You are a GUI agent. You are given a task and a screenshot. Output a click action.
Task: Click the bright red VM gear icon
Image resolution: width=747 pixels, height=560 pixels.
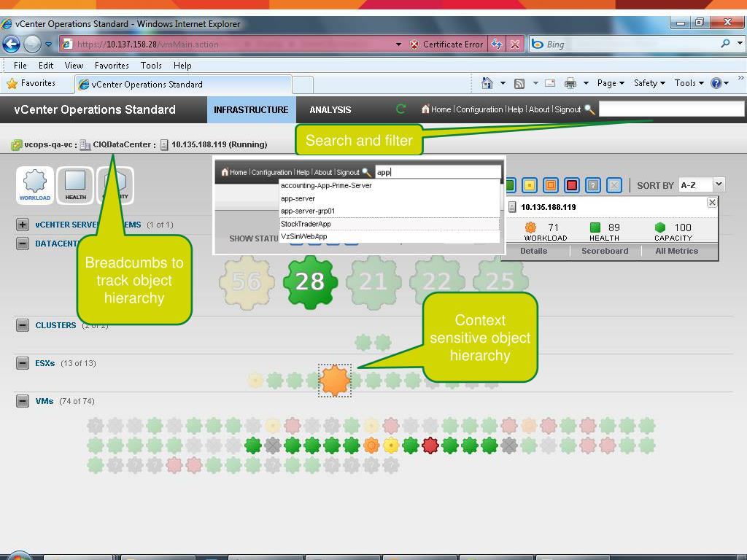coord(430,446)
